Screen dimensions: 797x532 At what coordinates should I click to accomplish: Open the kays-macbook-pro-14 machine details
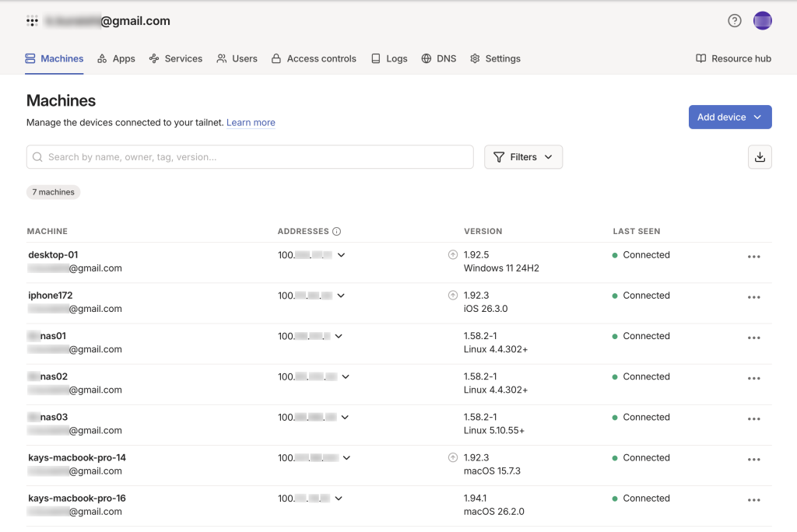click(77, 458)
